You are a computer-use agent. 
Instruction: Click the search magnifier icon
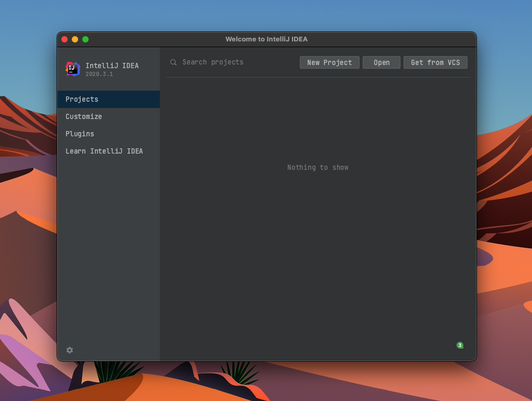173,62
